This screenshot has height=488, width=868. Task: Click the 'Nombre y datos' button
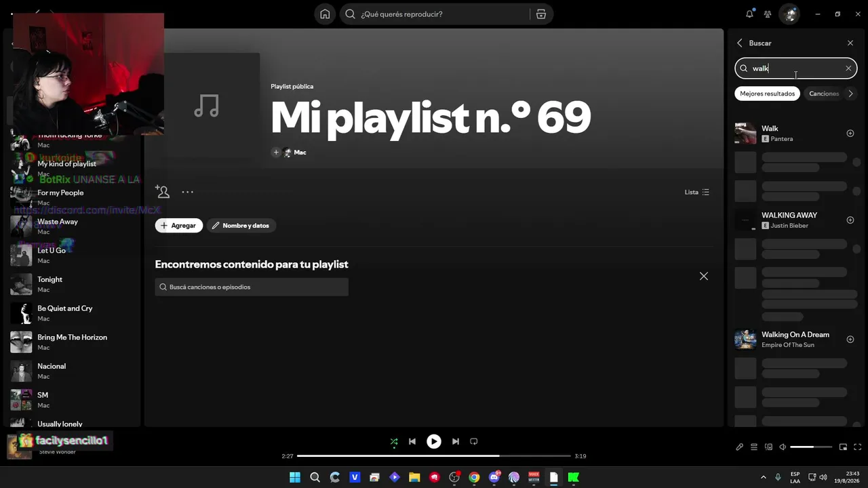click(x=241, y=226)
